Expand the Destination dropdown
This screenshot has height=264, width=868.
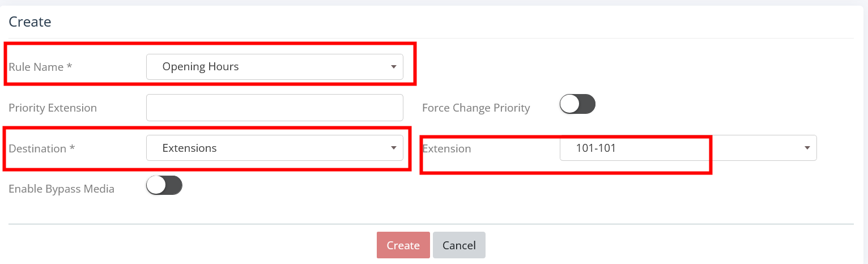[x=274, y=148]
